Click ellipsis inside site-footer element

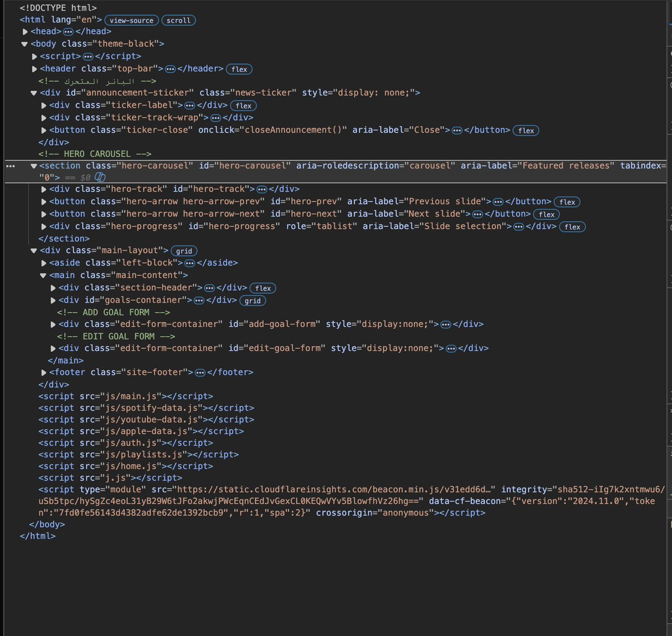coord(200,373)
